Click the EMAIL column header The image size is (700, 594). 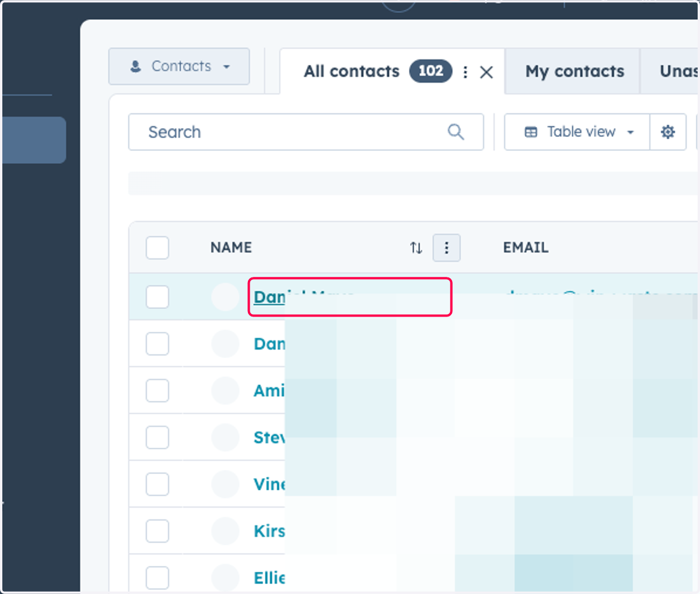[x=526, y=248]
